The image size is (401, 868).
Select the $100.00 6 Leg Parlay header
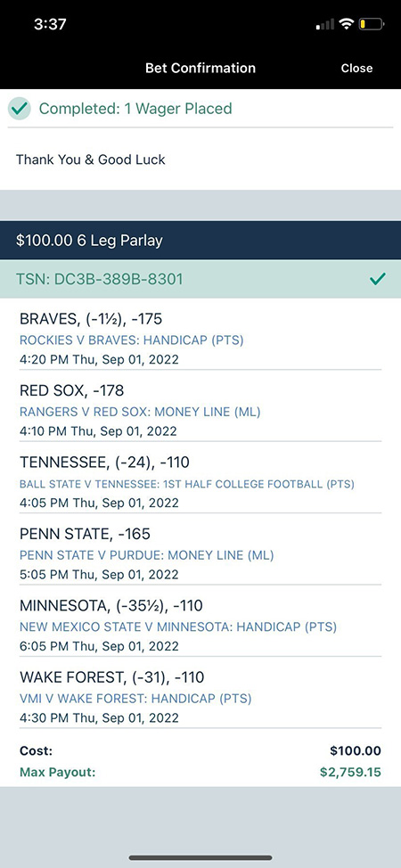[x=200, y=241]
